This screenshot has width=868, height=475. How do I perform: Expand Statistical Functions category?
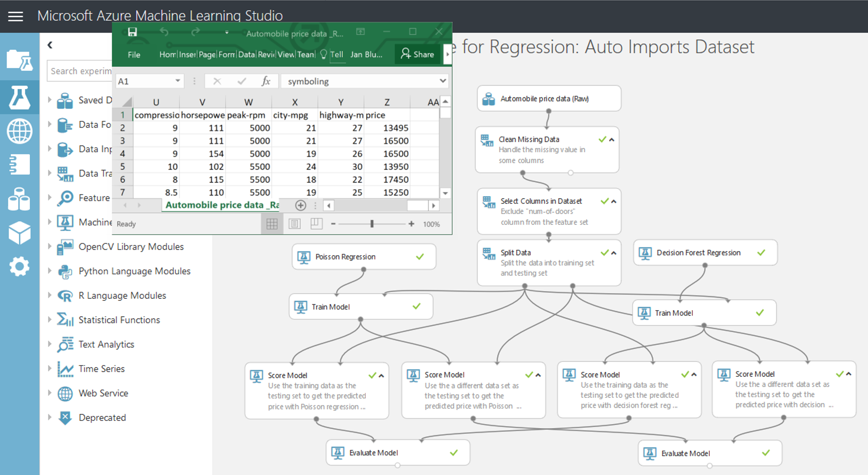[50, 319]
